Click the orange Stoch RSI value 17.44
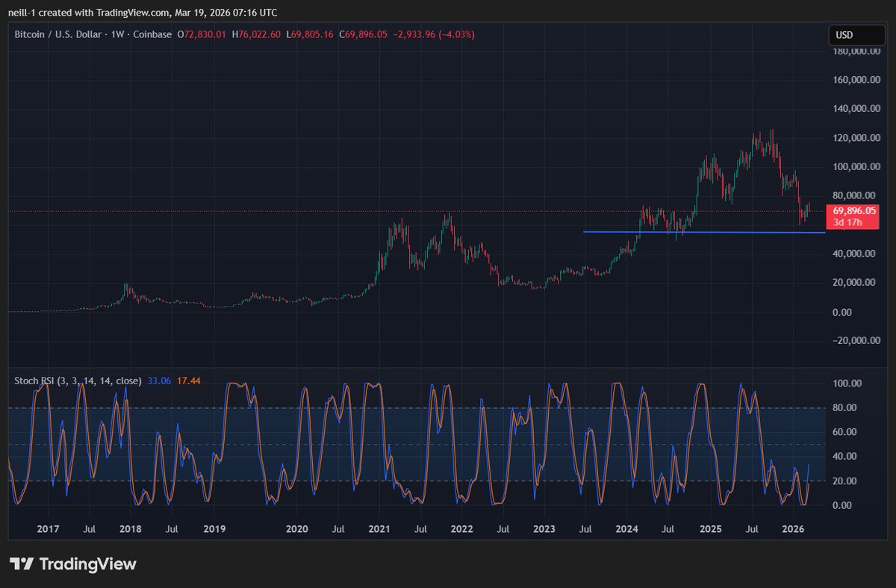The height and width of the screenshot is (588, 896). click(188, 381)
